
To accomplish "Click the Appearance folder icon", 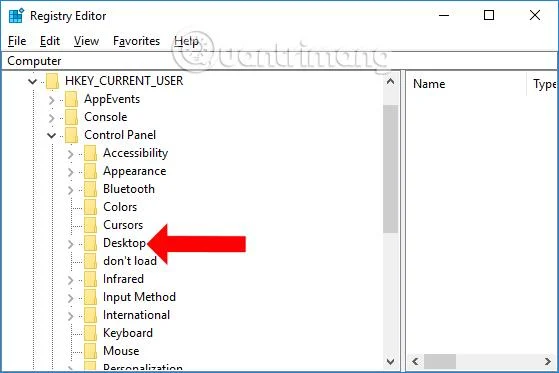I will tap(90, 171).
